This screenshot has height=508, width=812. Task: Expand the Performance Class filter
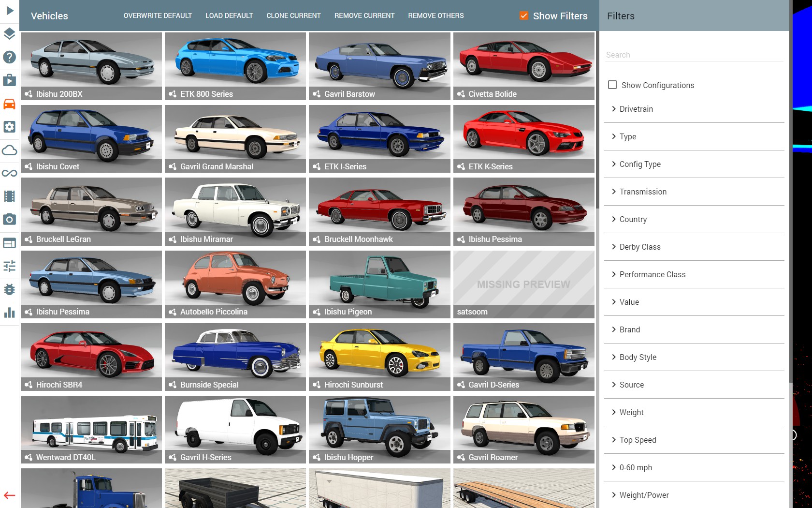coord(694,274)
